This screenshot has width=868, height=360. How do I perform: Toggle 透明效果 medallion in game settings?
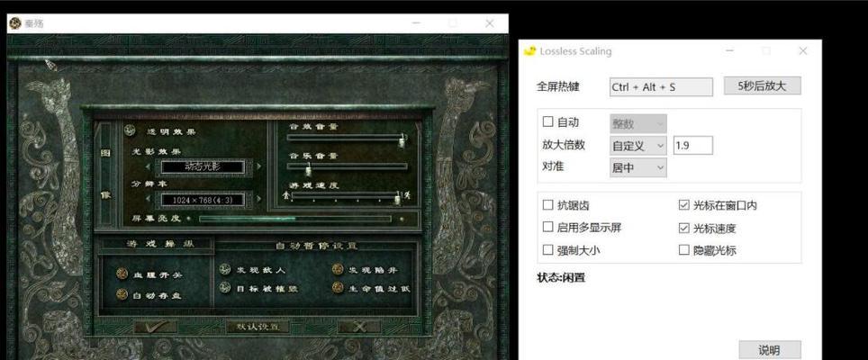130,131
